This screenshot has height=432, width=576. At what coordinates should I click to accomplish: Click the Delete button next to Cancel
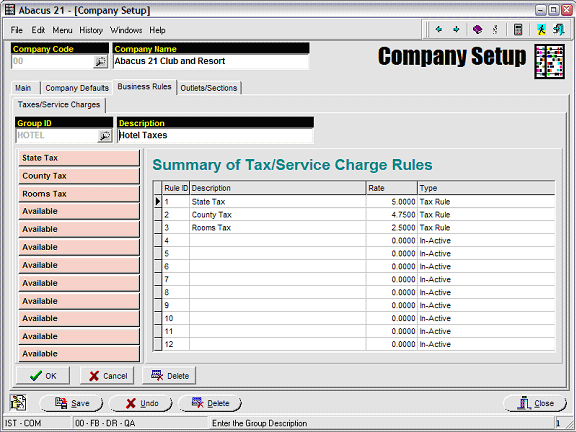click(x=169, y=376)
